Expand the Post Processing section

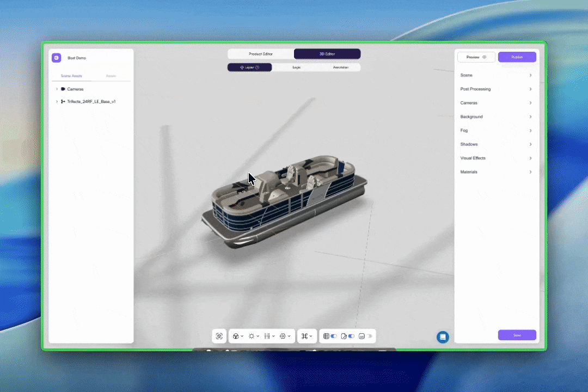(496, 89)
